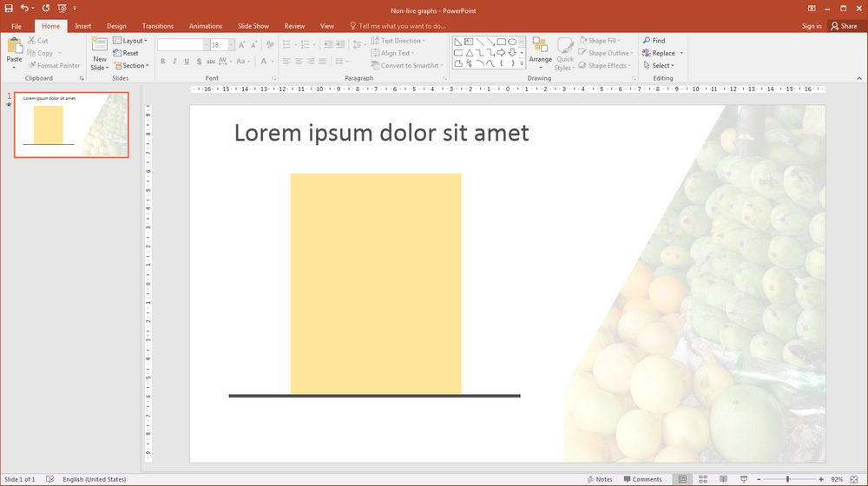The width and height of the screenshot is (868, 486).
Task: Fit slide to current window
Action: 854,479
